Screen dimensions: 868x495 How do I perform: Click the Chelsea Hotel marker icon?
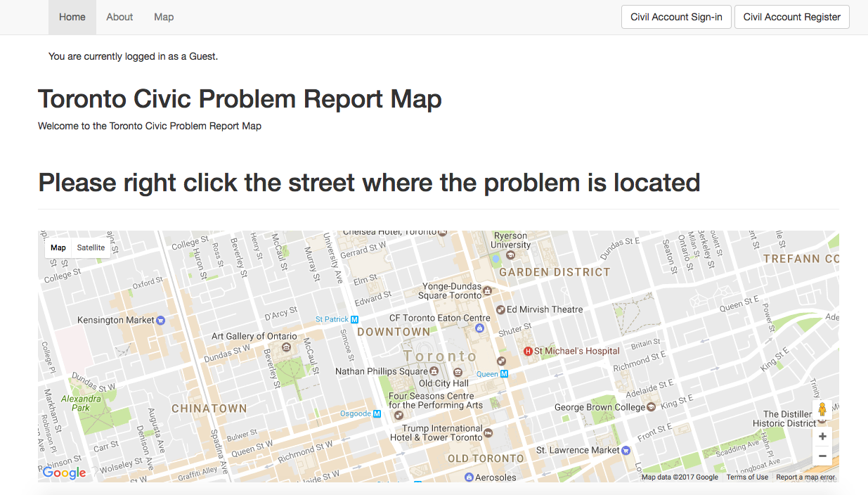click(443, 232)
